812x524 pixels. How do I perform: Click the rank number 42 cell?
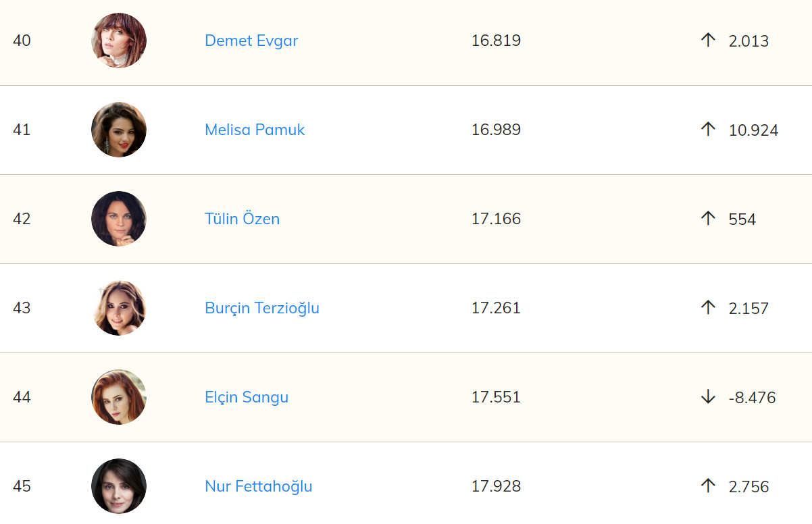tap(22, 219)
